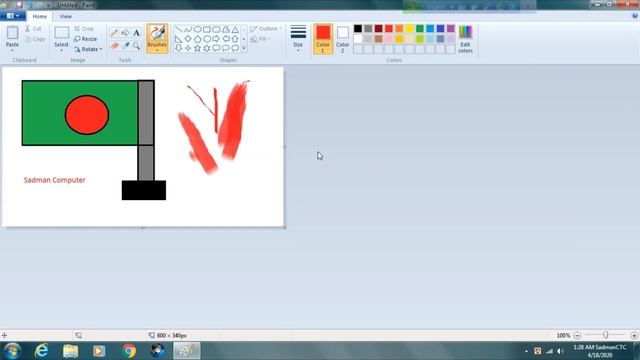Open Edit colors dialog
This screenshot has width=640, height=360.
click(465, 39)
